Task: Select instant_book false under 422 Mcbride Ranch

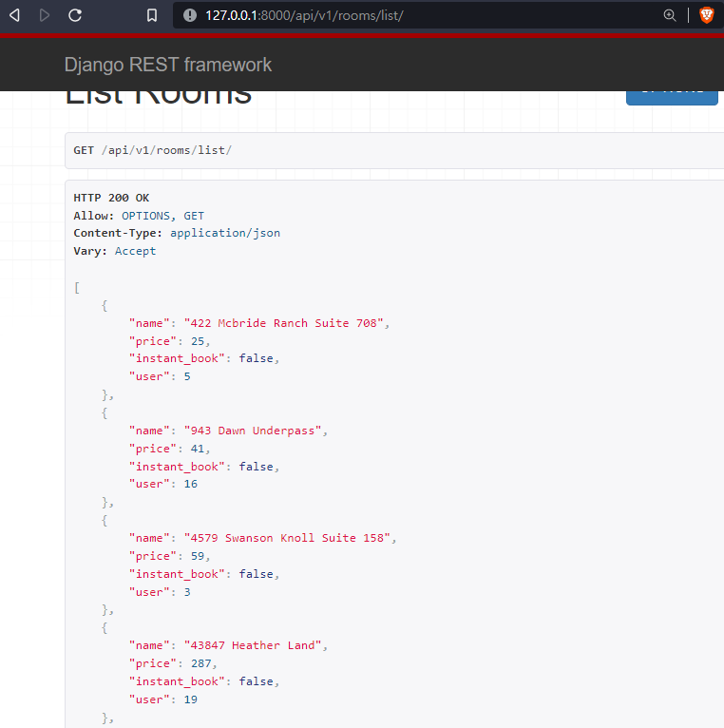Action: (257, 358)
